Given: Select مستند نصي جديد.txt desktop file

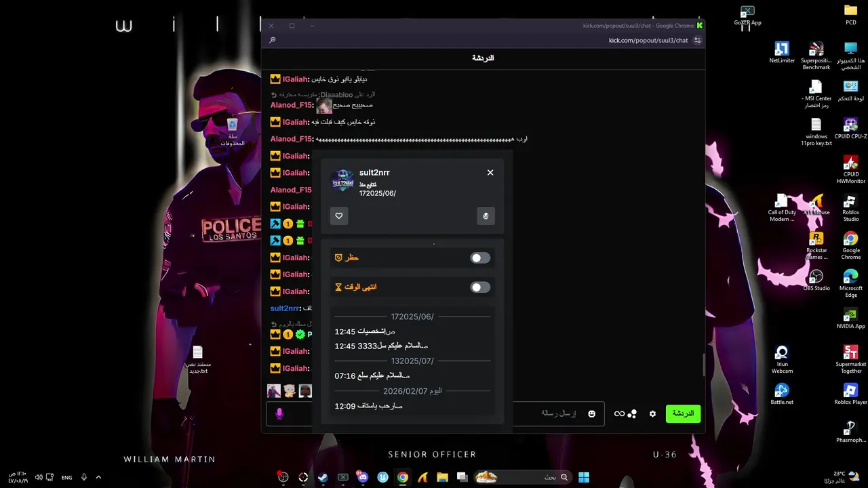Looking at the screenshot, I should [x=198, y=359].
